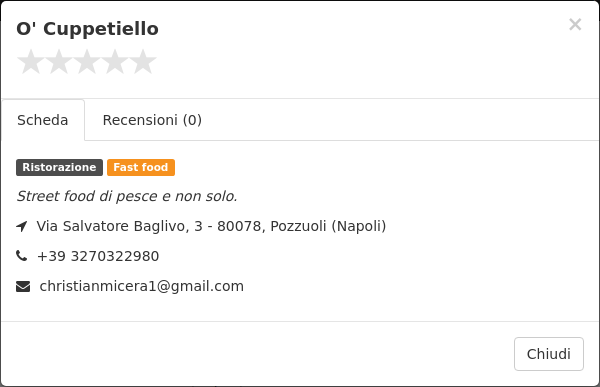This screenshot has height=387, width=600.
Task: Click the phone number +39 3270322980
Action: (x=98, y=256)
